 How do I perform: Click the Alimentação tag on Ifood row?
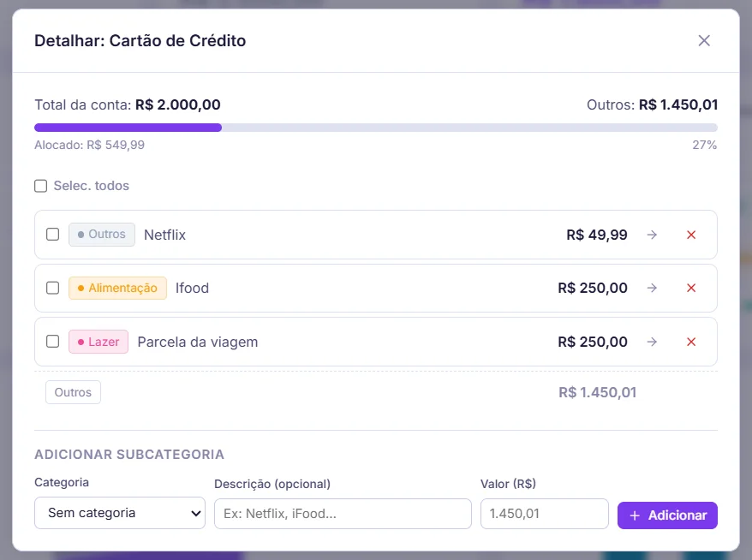(x=117, y=288)
